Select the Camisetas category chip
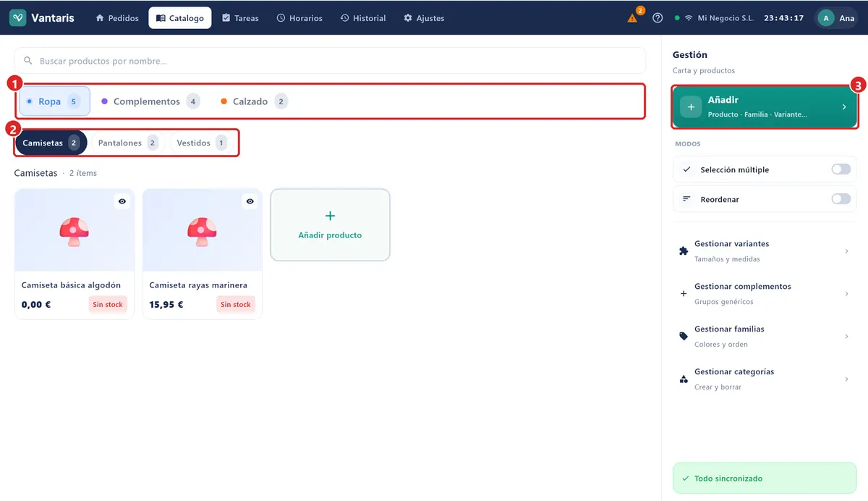868x501 pixels. 51,143
